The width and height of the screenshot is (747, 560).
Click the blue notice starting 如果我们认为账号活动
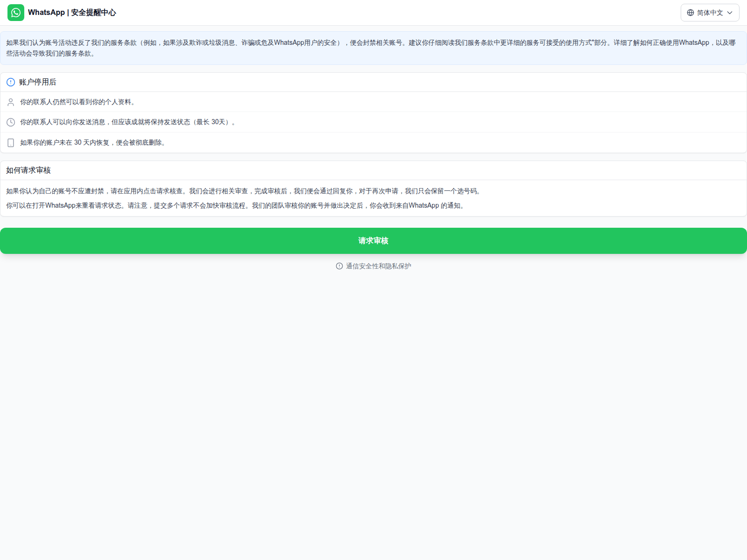point(373,48)
